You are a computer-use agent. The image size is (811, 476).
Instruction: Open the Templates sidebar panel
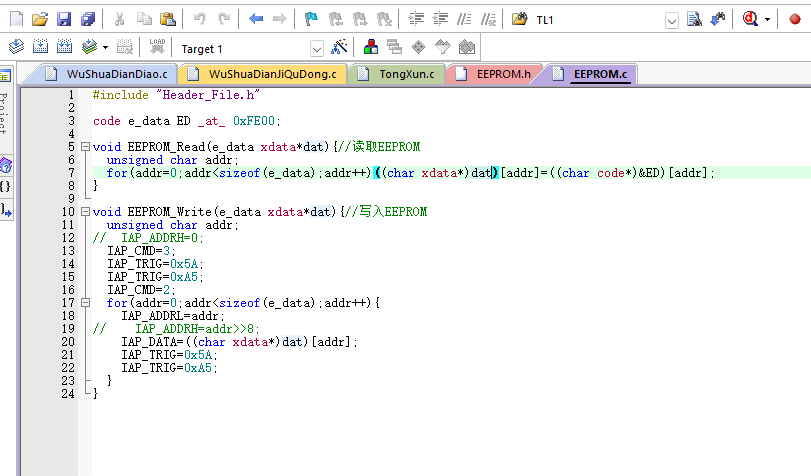pyautogui.click(x=6, y=210)
